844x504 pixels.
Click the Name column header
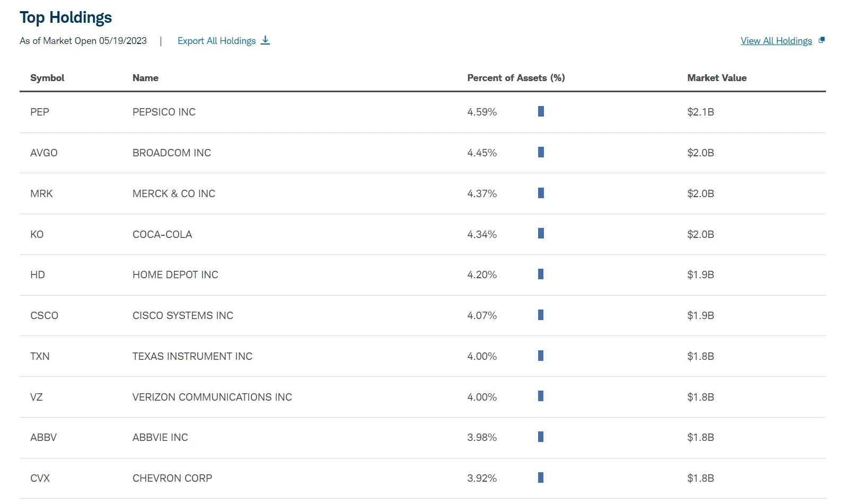coord(145,78)
